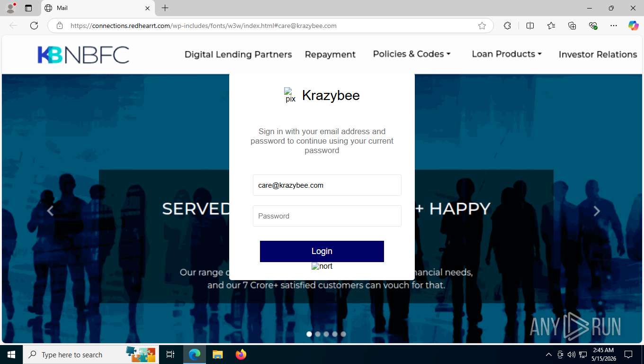
Task: Show previous slide with left arrow
Action: click(50, 211)
